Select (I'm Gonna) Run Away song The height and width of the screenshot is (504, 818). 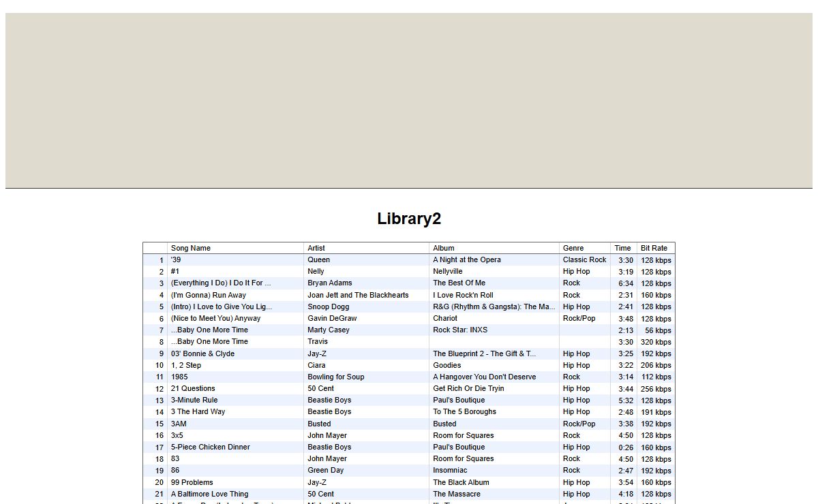pos(209,295)
